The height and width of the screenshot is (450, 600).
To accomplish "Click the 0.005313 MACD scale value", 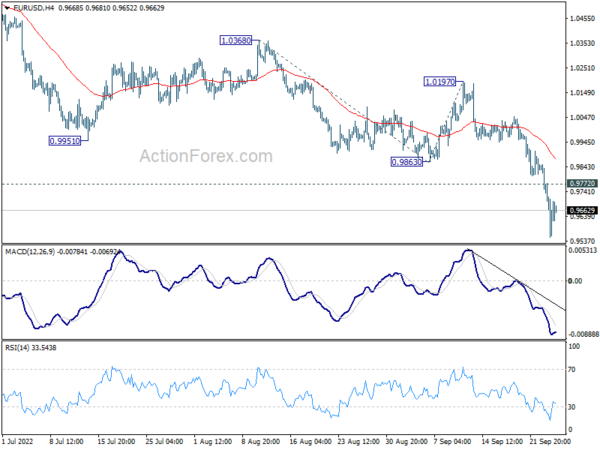I will 582,250.
